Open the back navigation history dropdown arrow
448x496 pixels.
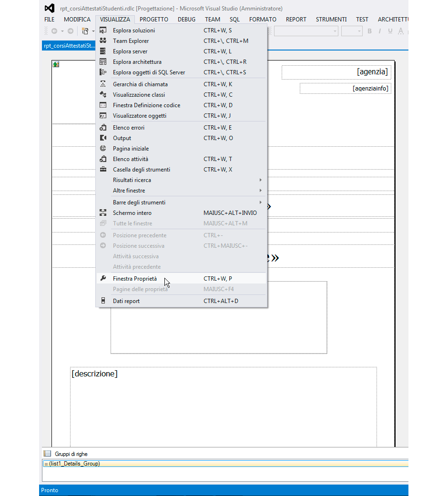pos(62,31)
